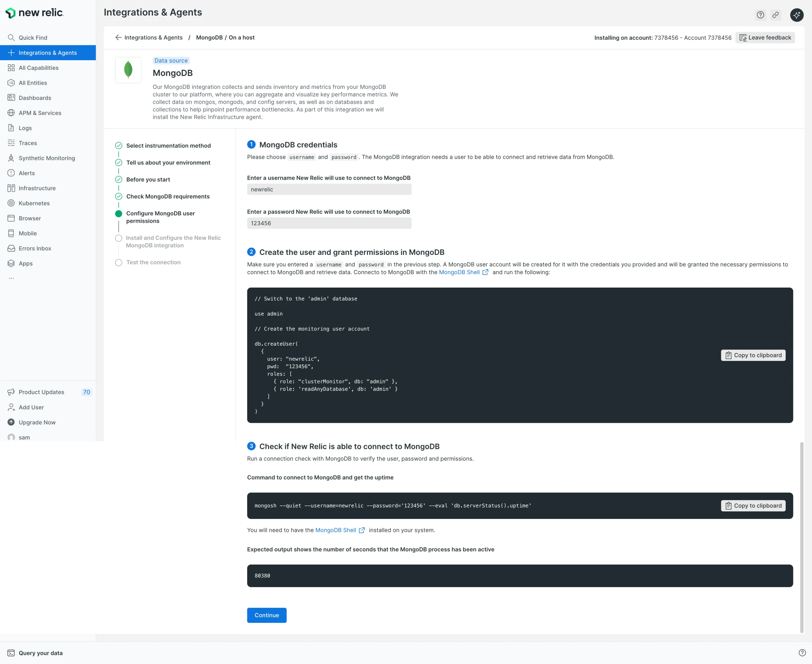
Task: Click the expected output value 80380
Action: pos(262,576)
